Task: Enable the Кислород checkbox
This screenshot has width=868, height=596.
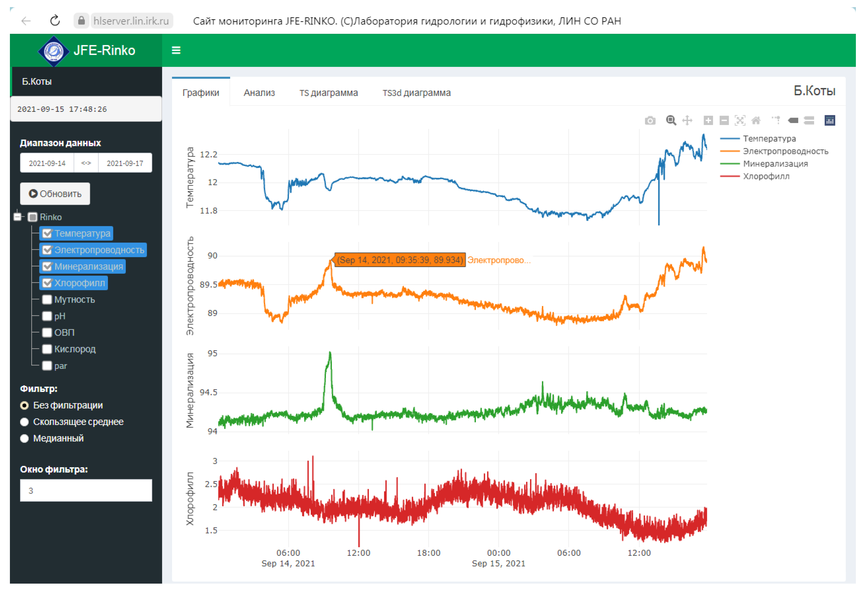Action: click(47, 349)
